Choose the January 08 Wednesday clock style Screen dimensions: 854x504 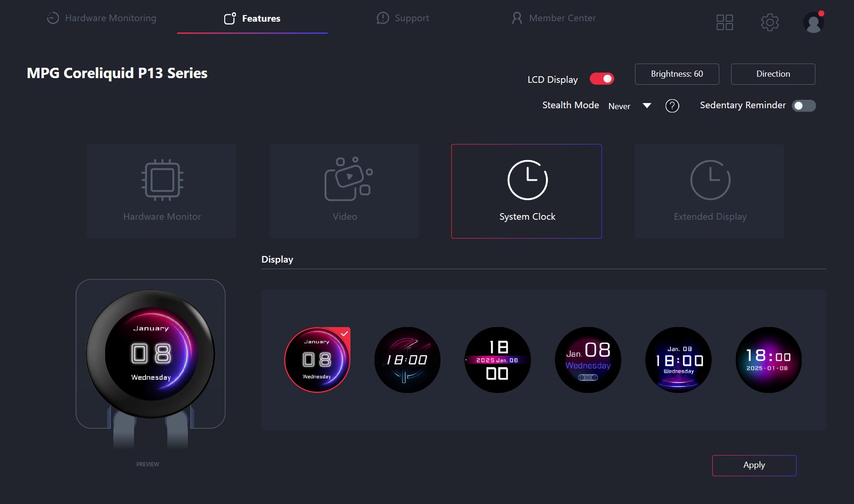coord(317,360)
